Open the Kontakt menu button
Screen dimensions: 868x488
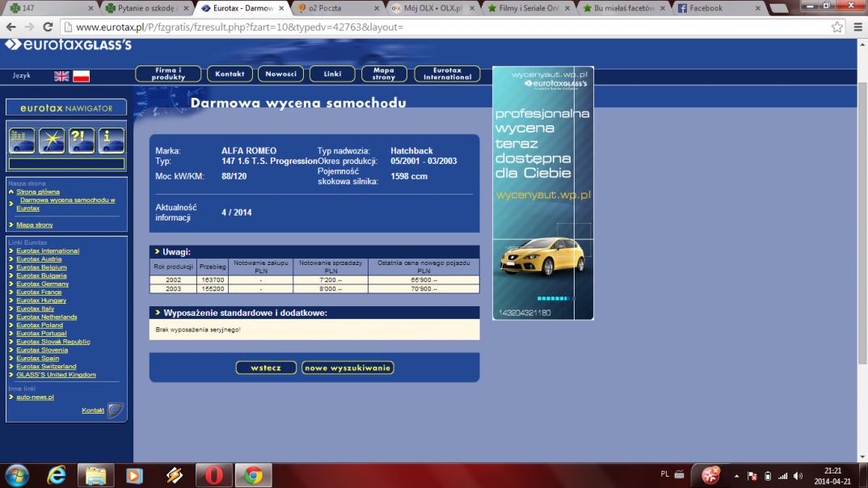coord(230,74)
